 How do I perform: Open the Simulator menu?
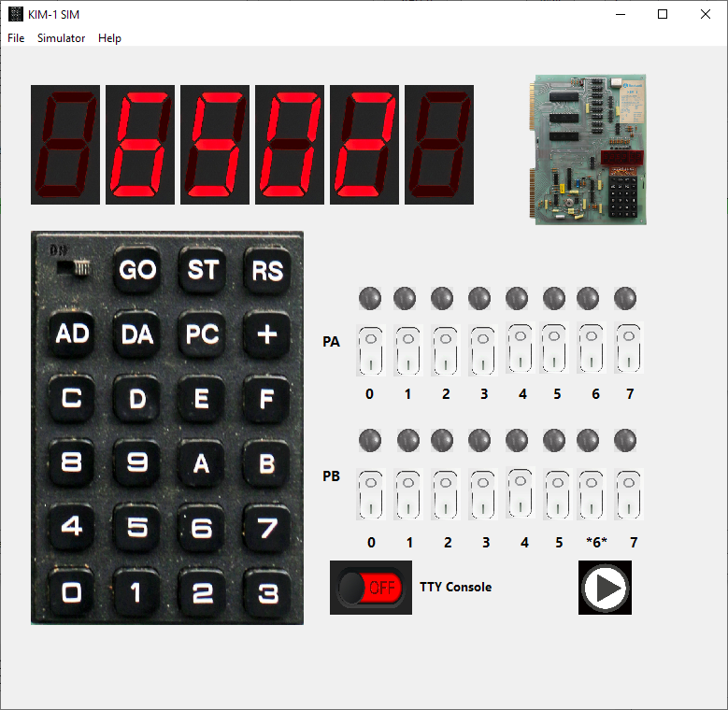coord(61,38)
